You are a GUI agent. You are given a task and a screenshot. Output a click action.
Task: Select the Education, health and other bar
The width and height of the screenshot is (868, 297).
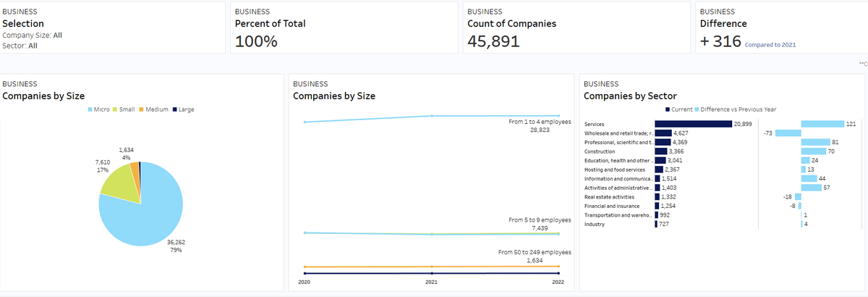click(x=660, y=160)
